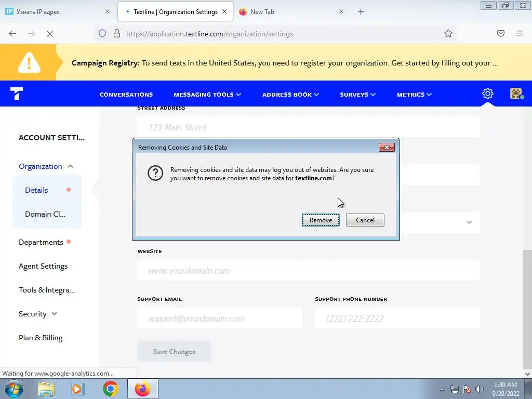Open the dropdown chevron behind the dialog
This screenshot has width=532, height=399.
tap(469, 222)
